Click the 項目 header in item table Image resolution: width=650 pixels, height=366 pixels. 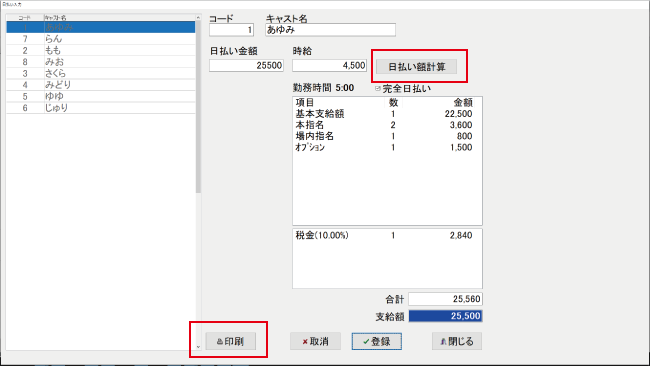point(305,102)
